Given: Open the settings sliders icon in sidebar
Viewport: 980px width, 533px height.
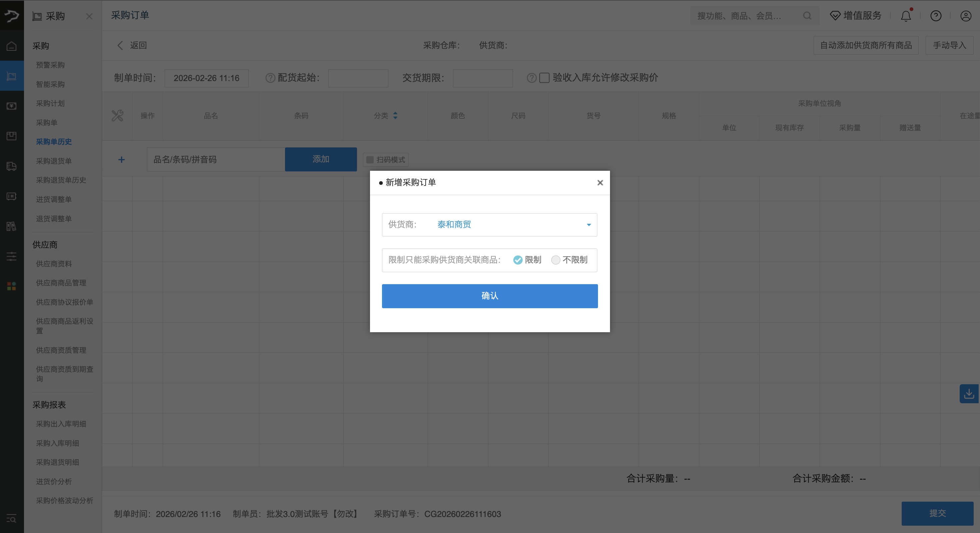Looking at the screenshot, I should coord(12,256).
